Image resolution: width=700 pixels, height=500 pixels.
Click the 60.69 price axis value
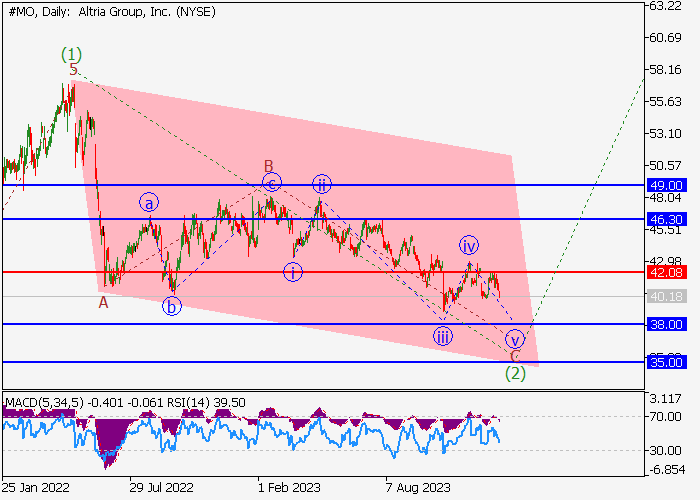coord(665,38)
